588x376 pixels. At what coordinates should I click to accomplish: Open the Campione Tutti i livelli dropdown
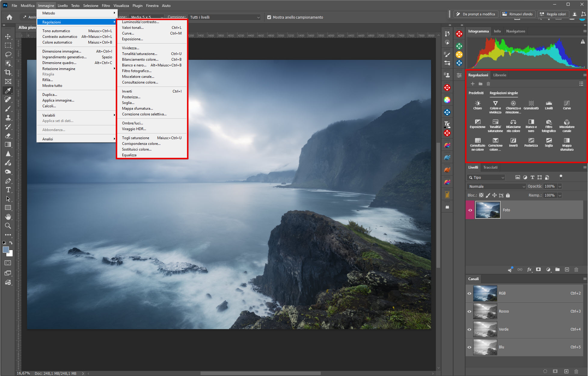(x=224, y=17)
